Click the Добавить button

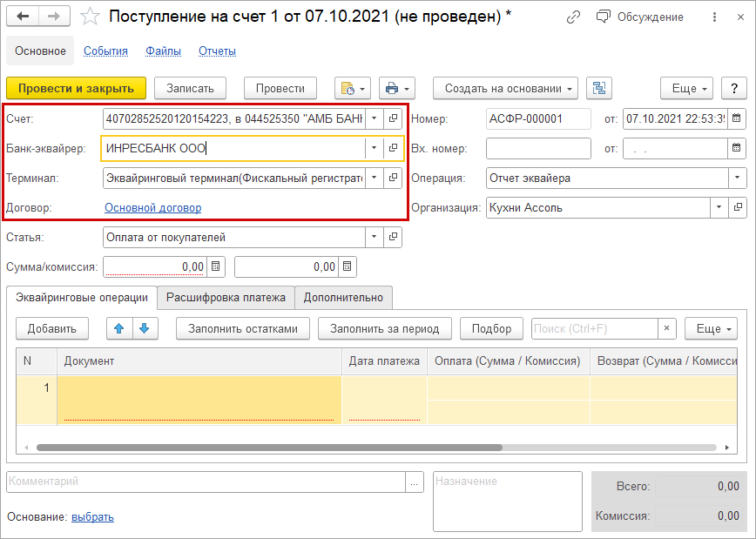click(x=52, y=329)
